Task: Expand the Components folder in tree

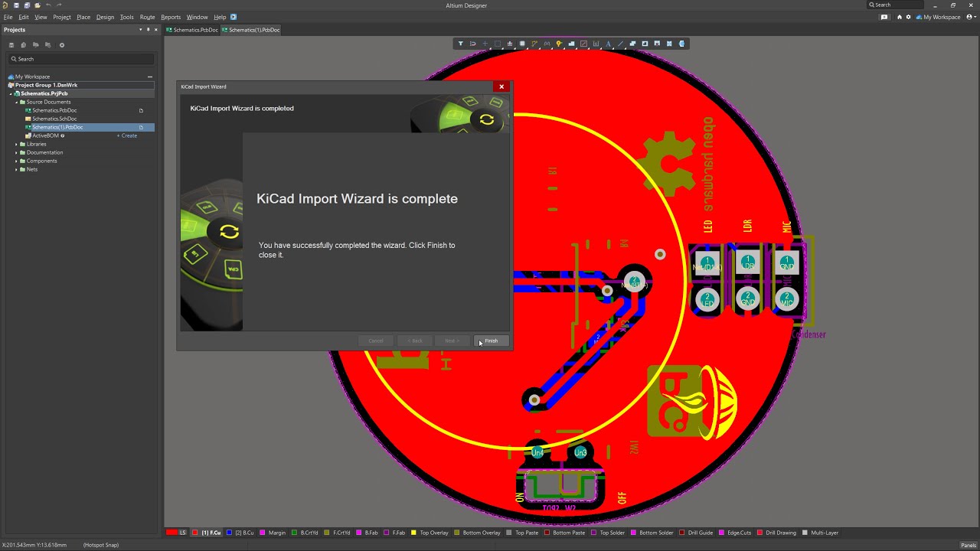Action: click(x=17, y=161)
